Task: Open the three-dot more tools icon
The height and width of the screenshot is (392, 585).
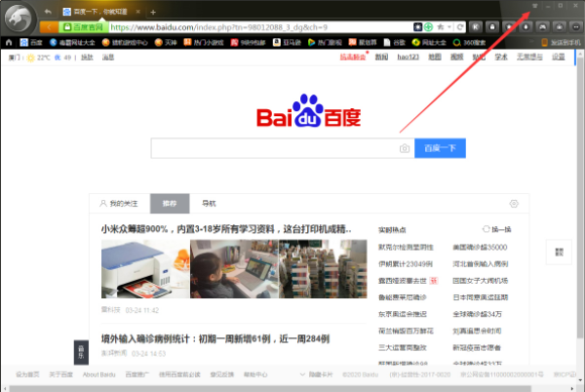Action: click(x=576, y=27)
